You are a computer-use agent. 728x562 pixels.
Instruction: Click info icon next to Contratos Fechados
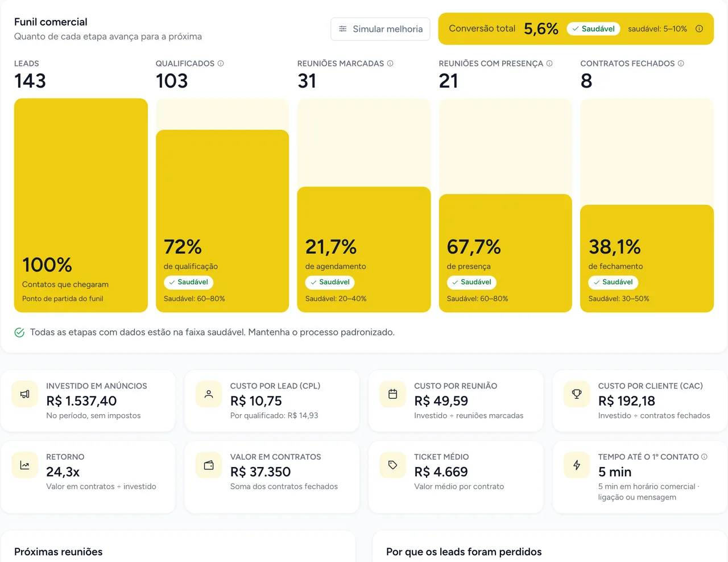[681, 64]
